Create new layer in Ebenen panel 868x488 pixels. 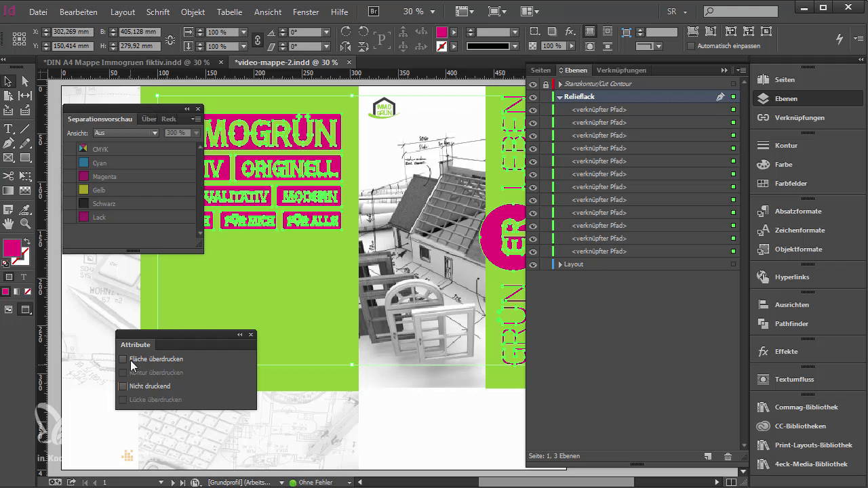[x=708, y=456]
